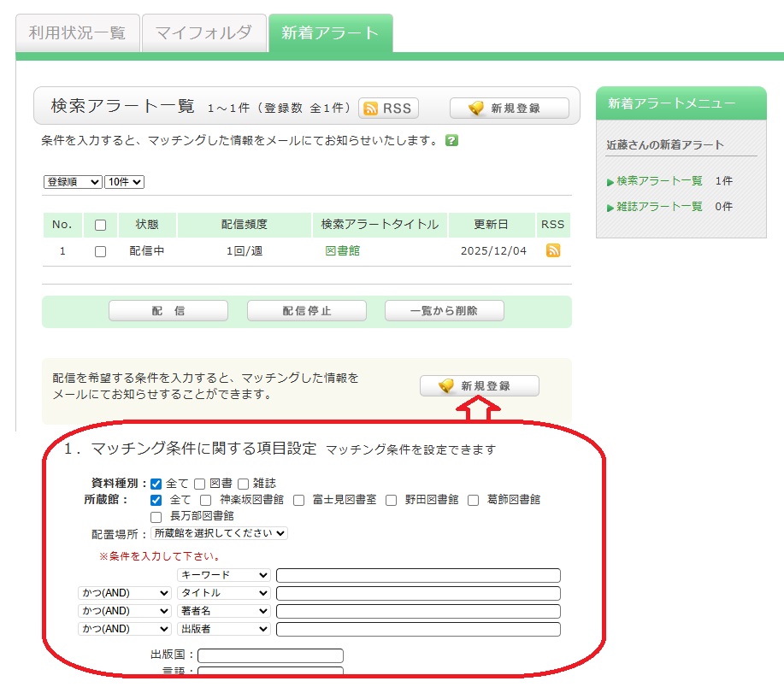The image size is (784, 687).
Task: Check the 神楽坂図書館 library checkbox
Action: tap(205, 500)
